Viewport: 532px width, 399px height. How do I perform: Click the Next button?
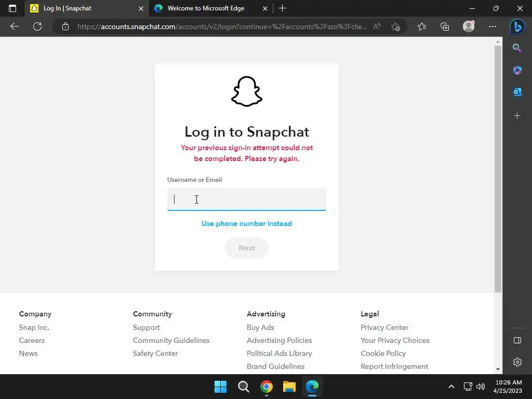(247, 248)
